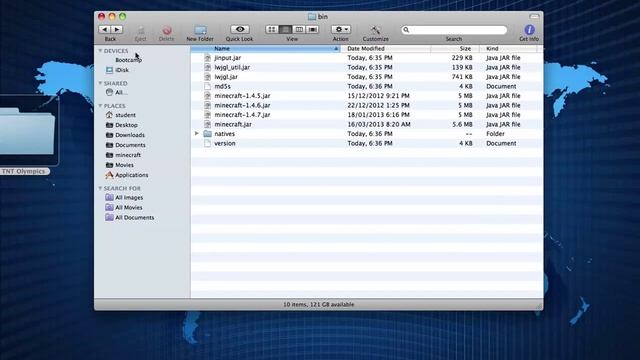Sort by the Name column header
This screenshot has width=640, height=360.
click(x=265, y=49)
